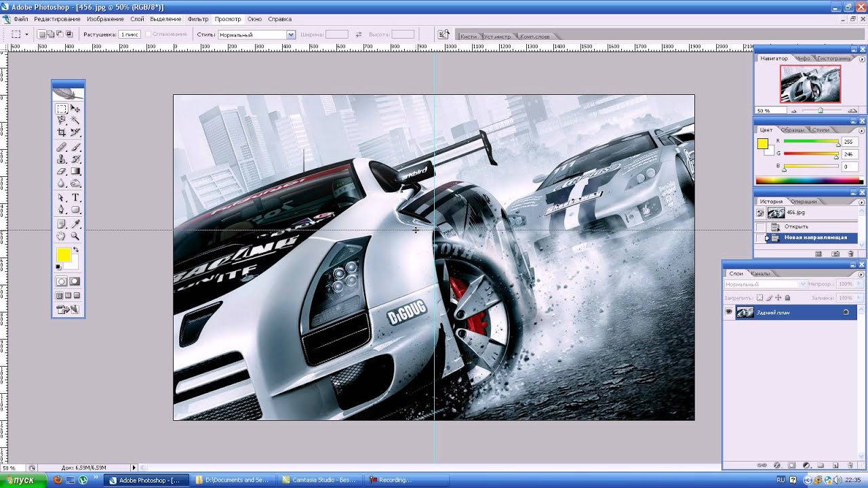Create new document from current state
This screenshot has width=868, height=488.
click(x=818, y=253)
